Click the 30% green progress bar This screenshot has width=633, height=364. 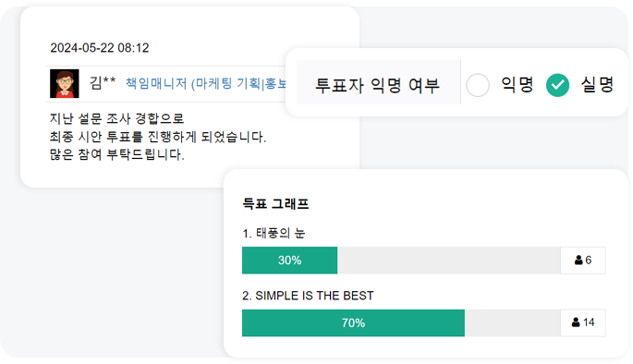(289, 261)
